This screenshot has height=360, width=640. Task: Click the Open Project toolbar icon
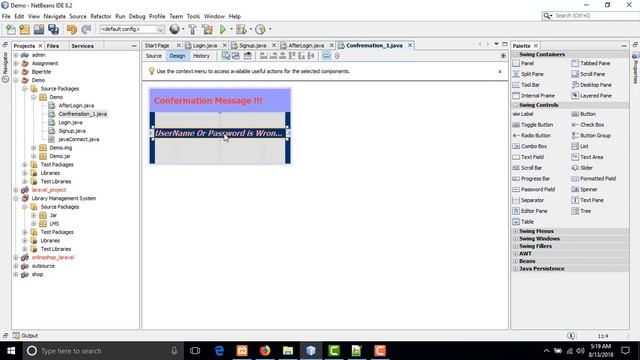pos(39,29)
